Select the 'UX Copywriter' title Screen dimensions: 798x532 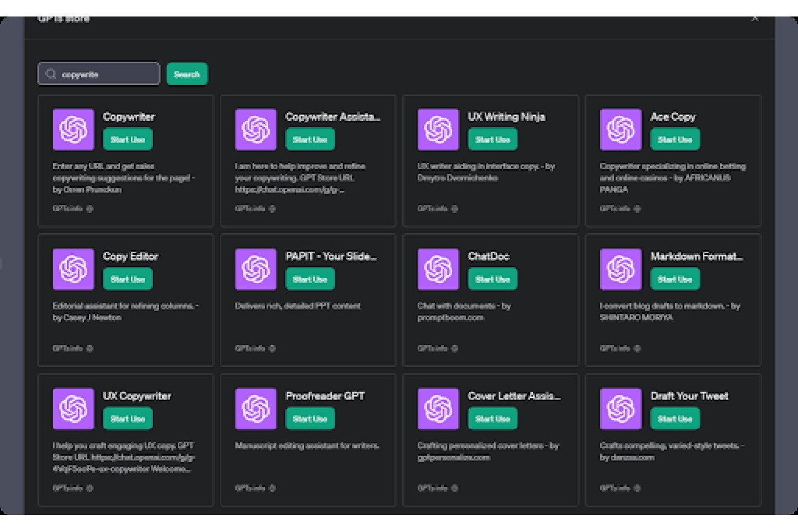[x=137, y=396]
